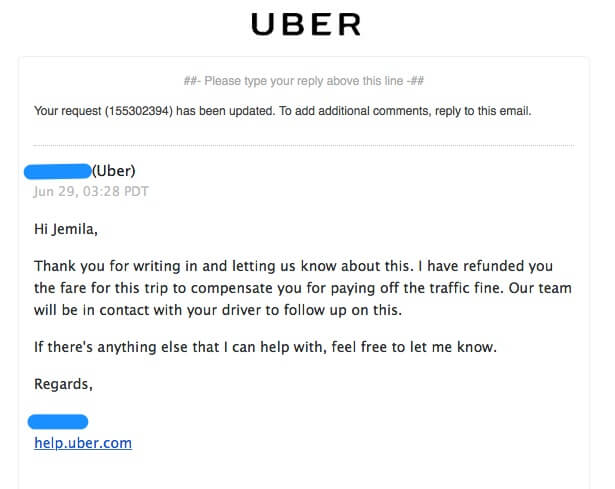Screen dimensions: 615x489
Task: Click the redacted signature name above help.uber.com
Action: click(x=58, y=421)
